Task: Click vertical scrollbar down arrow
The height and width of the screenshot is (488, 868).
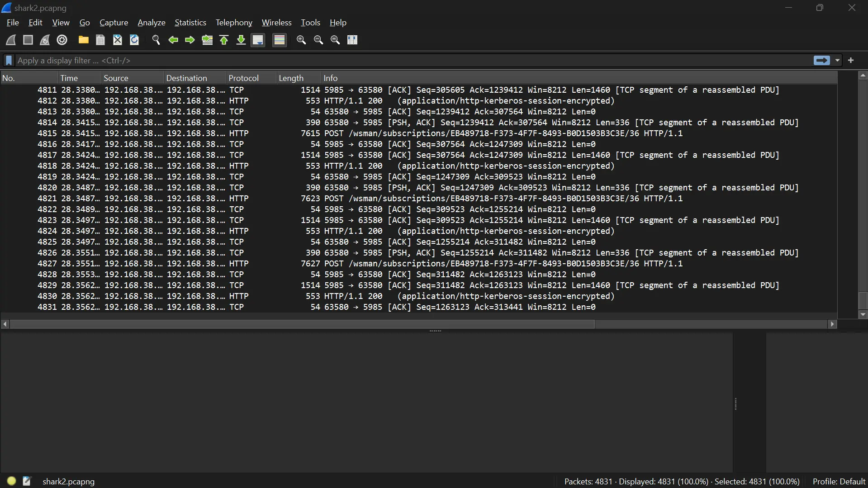Action: coord(863,314)
